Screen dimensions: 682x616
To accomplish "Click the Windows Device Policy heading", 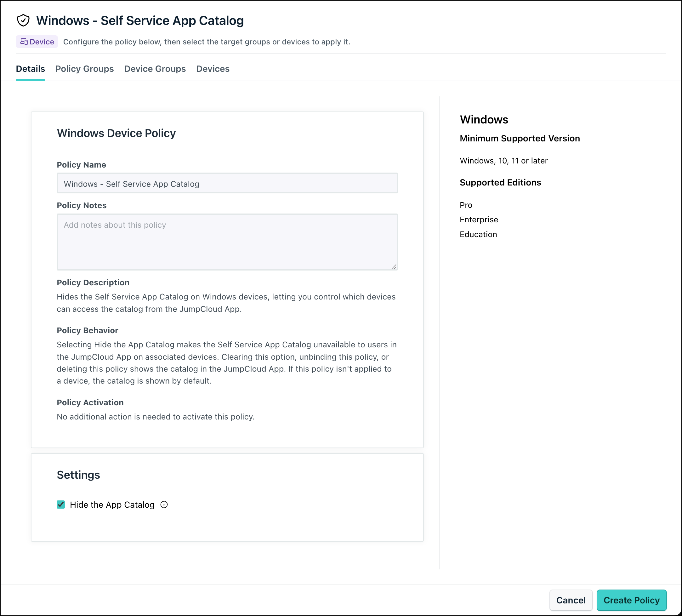I will click(x=117, y=133).
